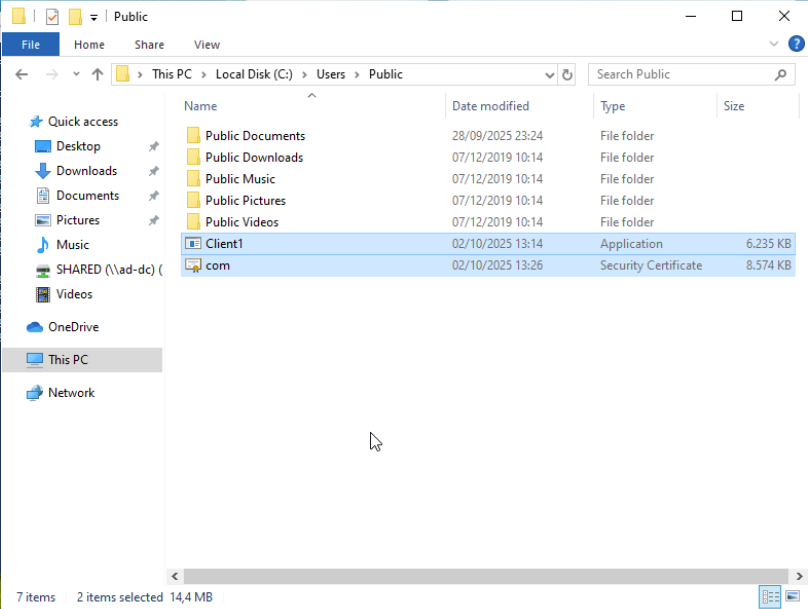This screenshot has height=609, width=808.
Task: Switch to large icons view button
Action: coord(791,597)
